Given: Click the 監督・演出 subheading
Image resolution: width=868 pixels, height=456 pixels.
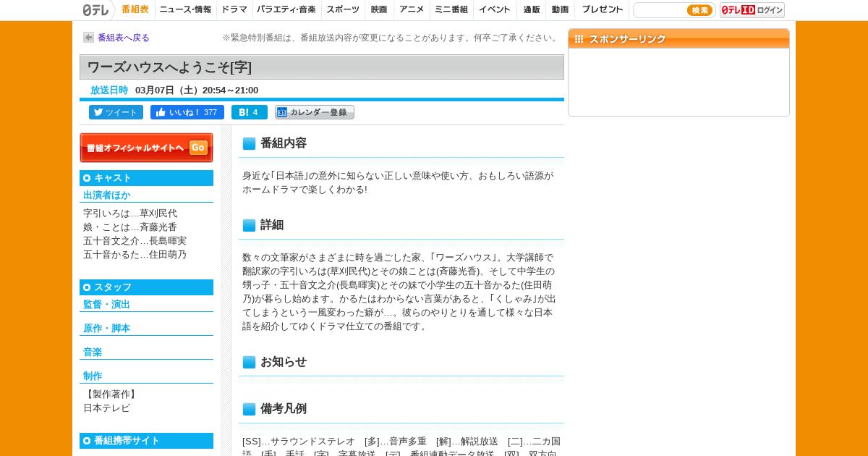Looking at the screenshot, I should click(x=107, y=305).
